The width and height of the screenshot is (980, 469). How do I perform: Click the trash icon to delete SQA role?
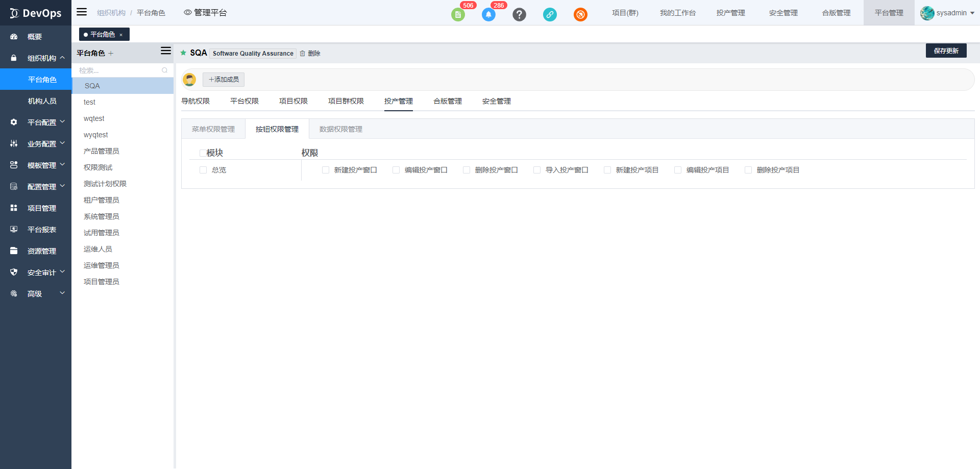(303, 54)
